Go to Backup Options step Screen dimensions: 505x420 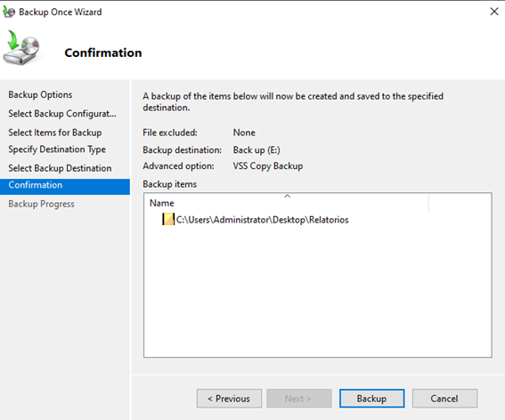tap(40, 94)
